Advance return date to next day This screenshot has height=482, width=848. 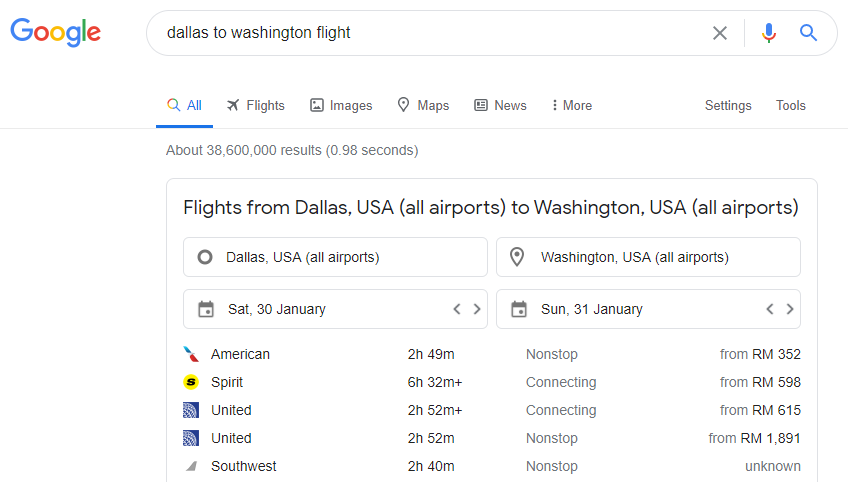790,309
